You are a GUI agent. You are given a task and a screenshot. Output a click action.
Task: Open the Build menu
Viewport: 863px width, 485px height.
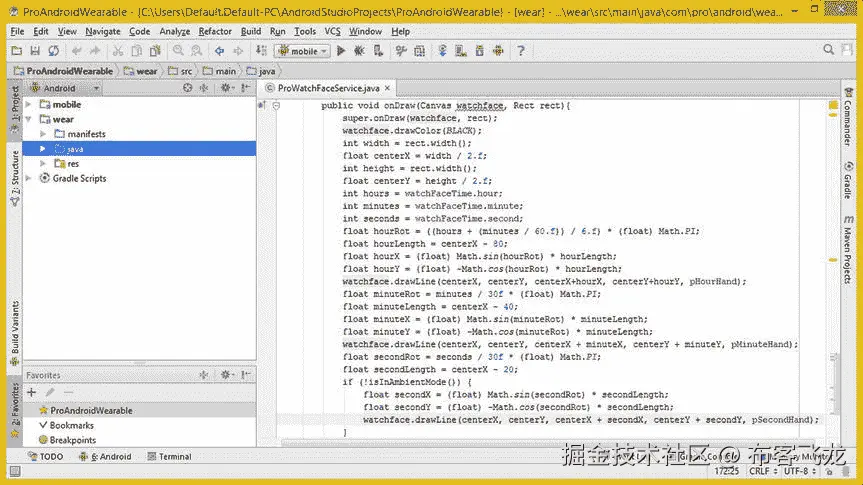[x=251, y=31]
